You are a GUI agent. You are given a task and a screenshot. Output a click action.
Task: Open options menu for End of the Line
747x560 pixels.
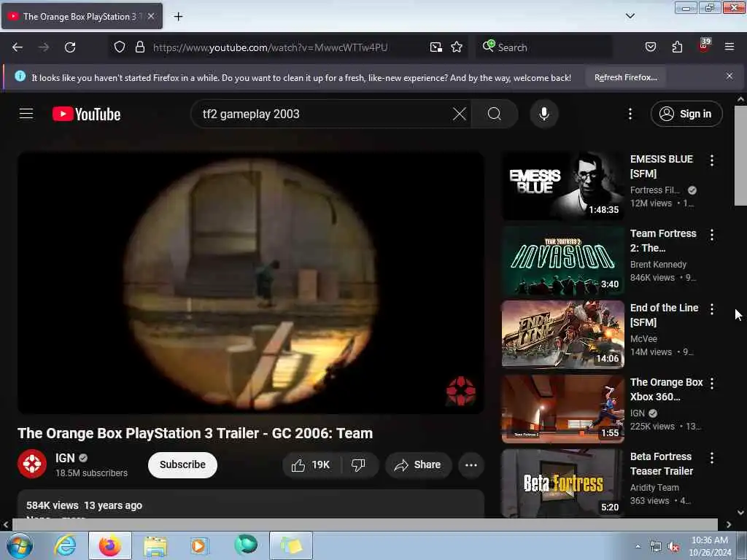point(712,309)
